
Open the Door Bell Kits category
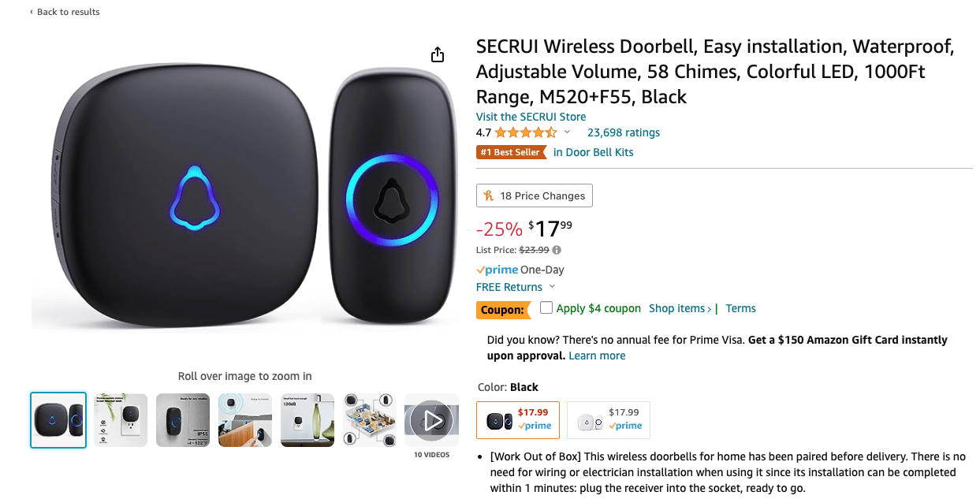click(593, 152)
